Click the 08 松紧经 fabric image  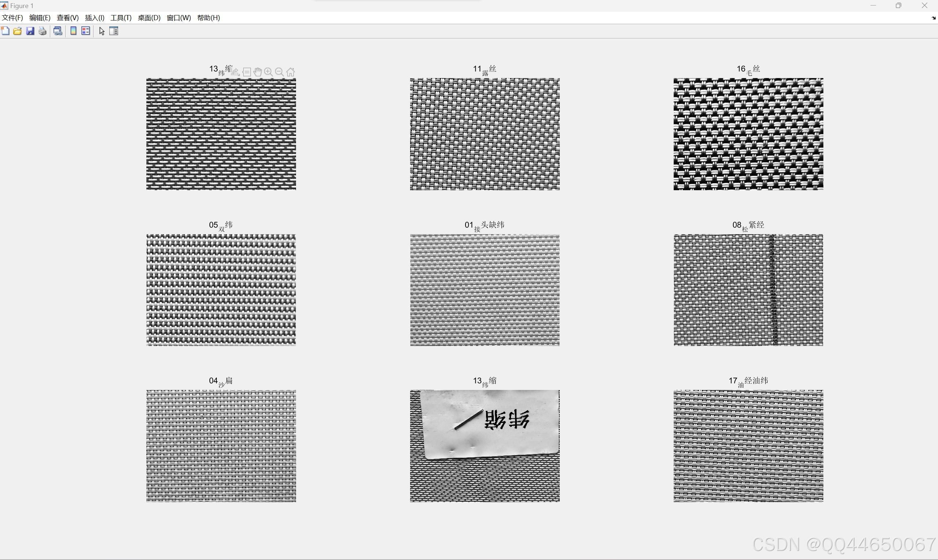(x=748, y=290)
